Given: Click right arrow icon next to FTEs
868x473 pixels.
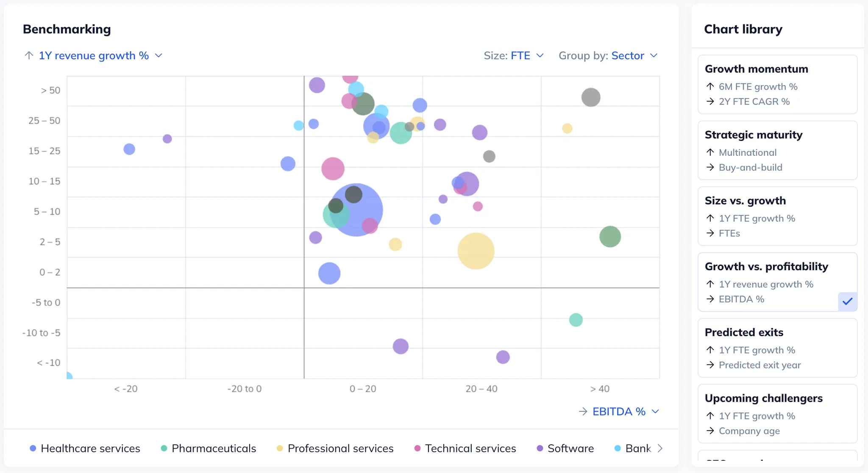Looking at the screenshot, I should pyautogui.click(x=710, y=233).
